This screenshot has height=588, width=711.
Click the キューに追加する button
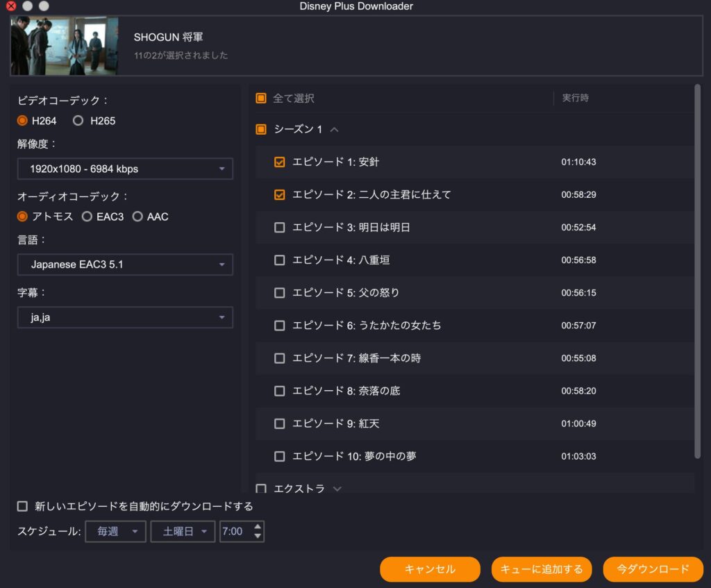(542, 569)
